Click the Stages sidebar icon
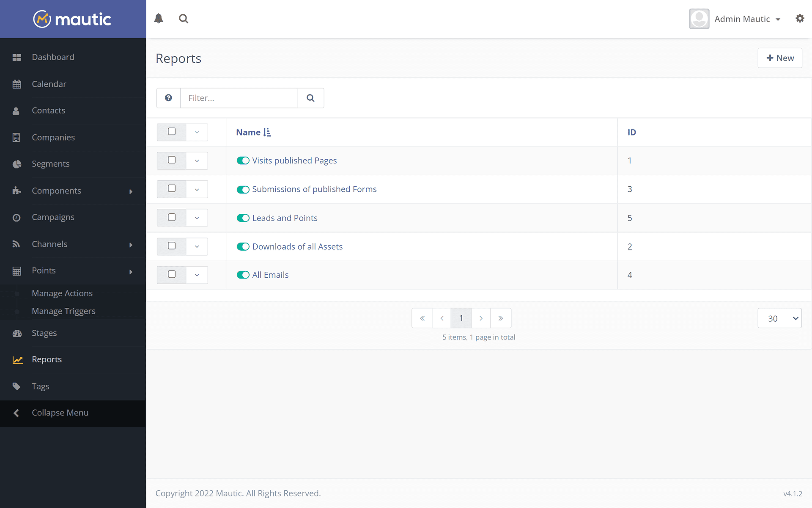The image size is (812, 508). (x=16, y=333)
